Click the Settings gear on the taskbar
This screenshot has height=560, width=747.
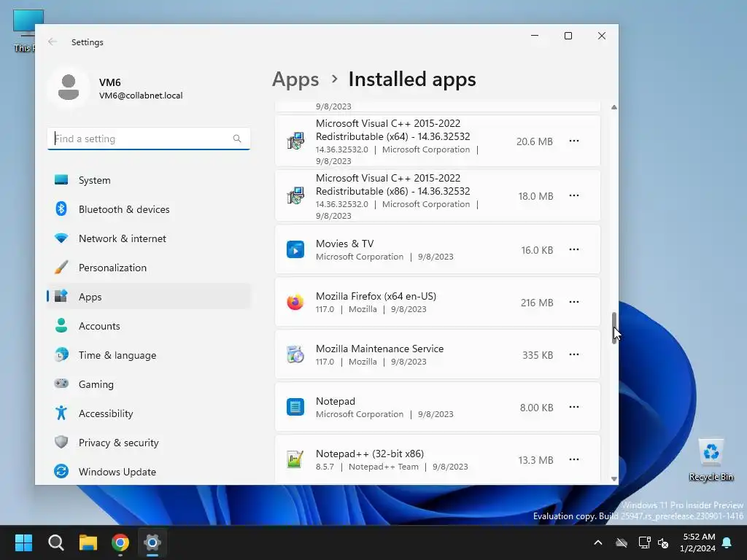coord(152,542)
